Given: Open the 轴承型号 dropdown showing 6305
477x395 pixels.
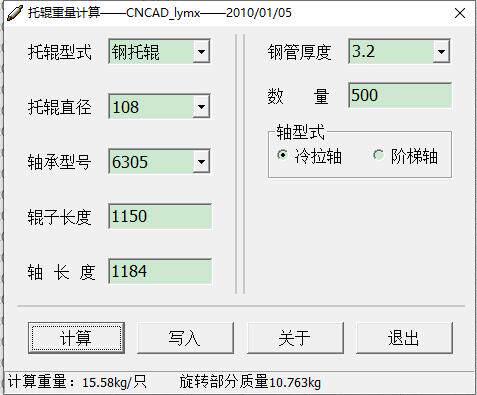Looking at the screenshot, I should 201,162.
